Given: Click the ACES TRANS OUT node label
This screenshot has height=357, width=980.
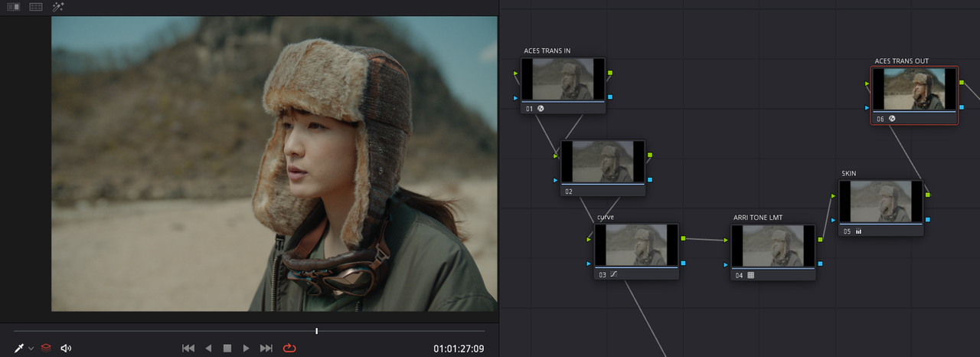Looking at the screenshot, I should [902, 61].
